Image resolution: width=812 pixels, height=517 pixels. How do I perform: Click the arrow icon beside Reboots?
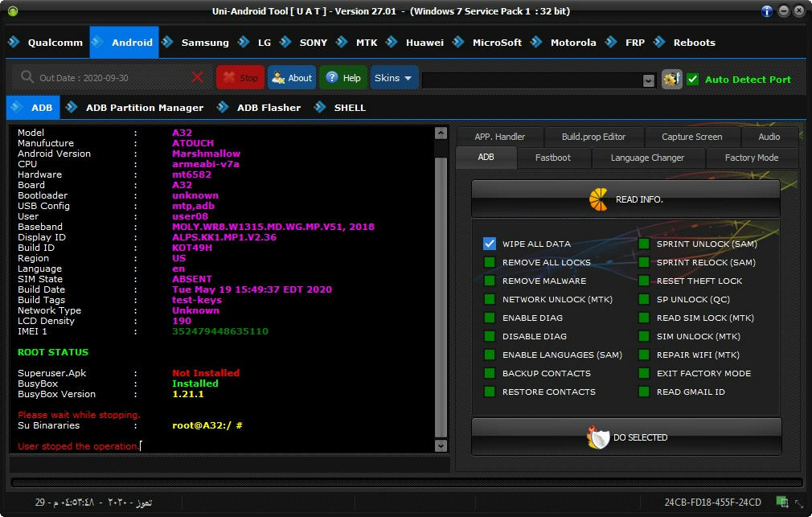[x=659, y=42]
